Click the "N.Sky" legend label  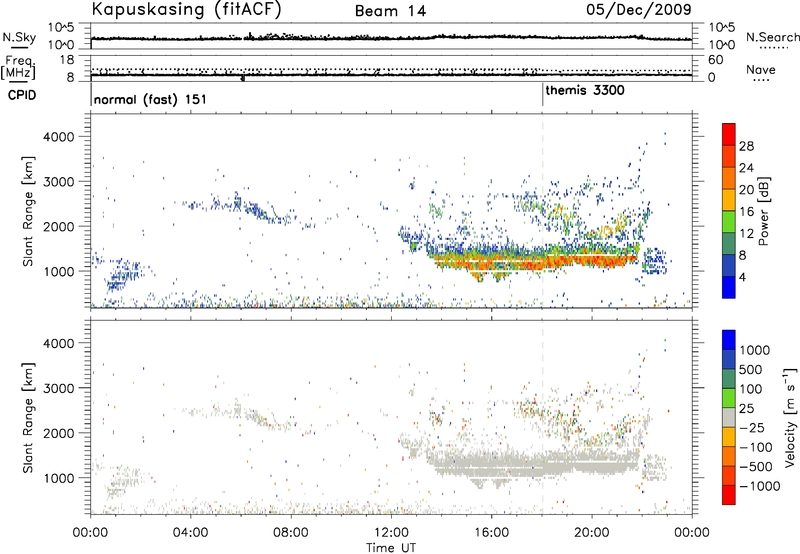[x=19, y=37]
